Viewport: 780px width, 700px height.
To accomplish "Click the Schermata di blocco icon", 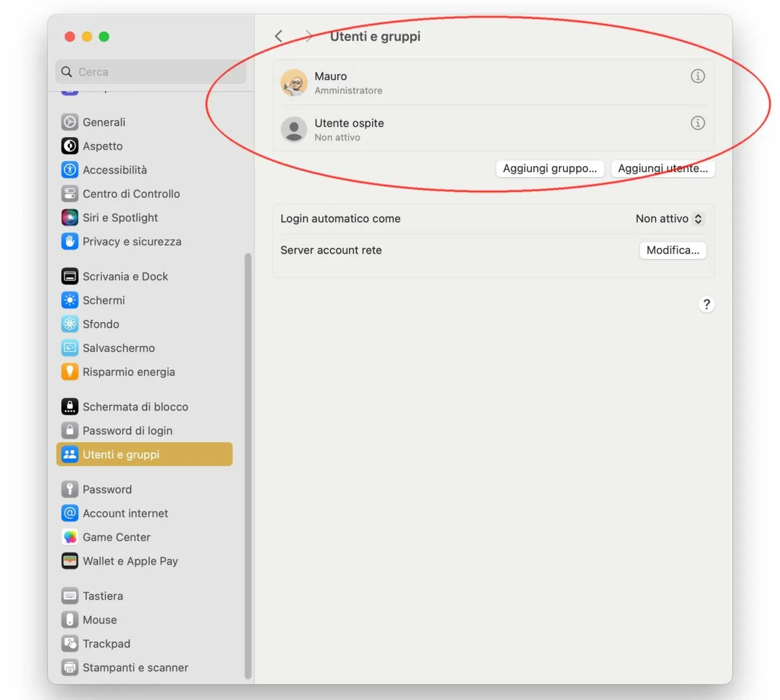I will (x=70, y=407).
